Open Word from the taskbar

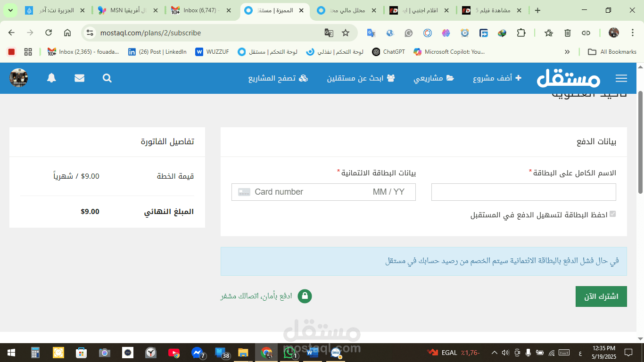(313, 353)
